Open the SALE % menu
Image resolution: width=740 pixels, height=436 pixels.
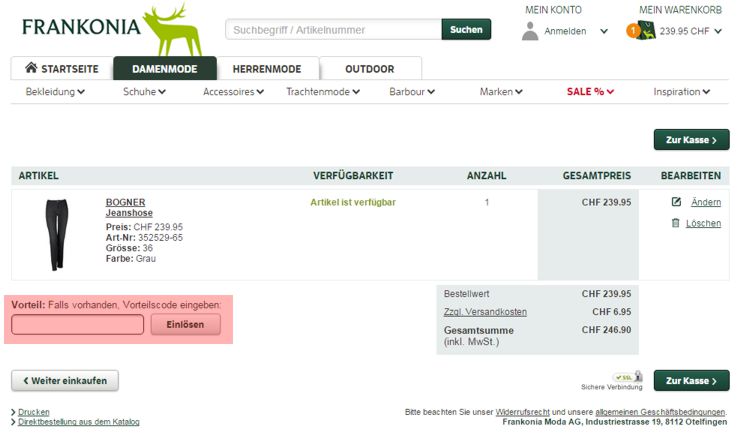point(590,92)
